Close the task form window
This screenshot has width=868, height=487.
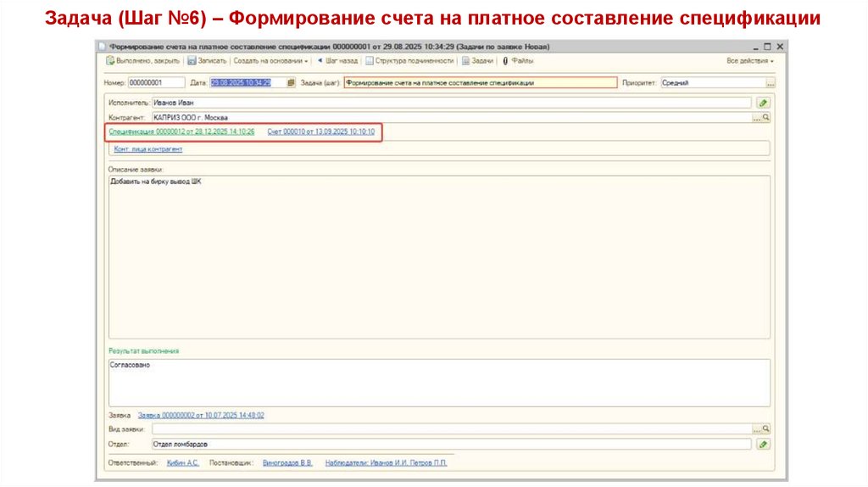(x=780, y=47)
